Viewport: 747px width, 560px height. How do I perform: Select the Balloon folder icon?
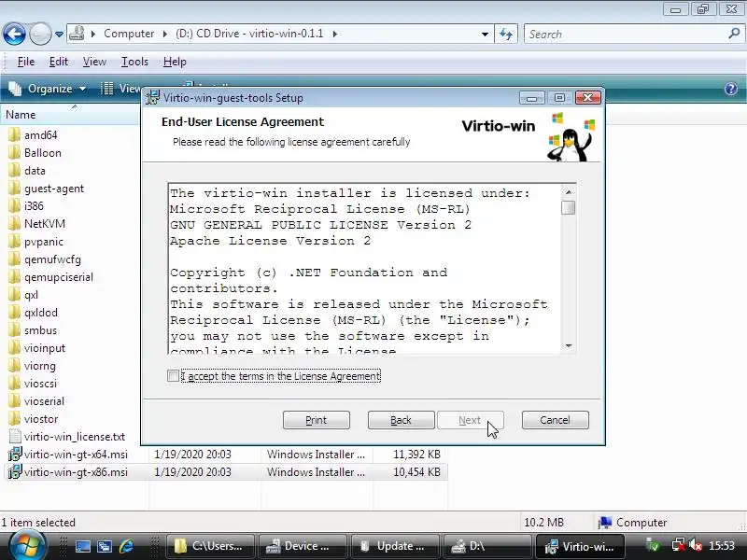[x=15, y=152]
